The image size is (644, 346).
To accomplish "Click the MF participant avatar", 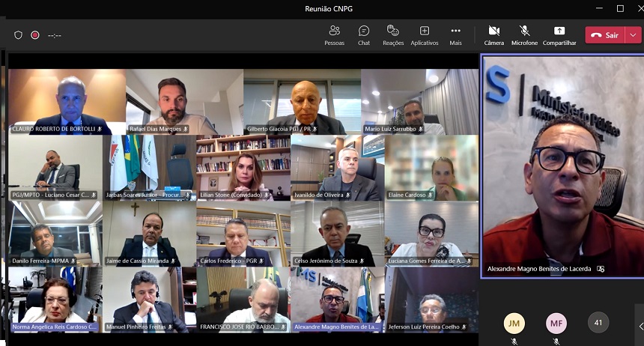I will (556, 323).
